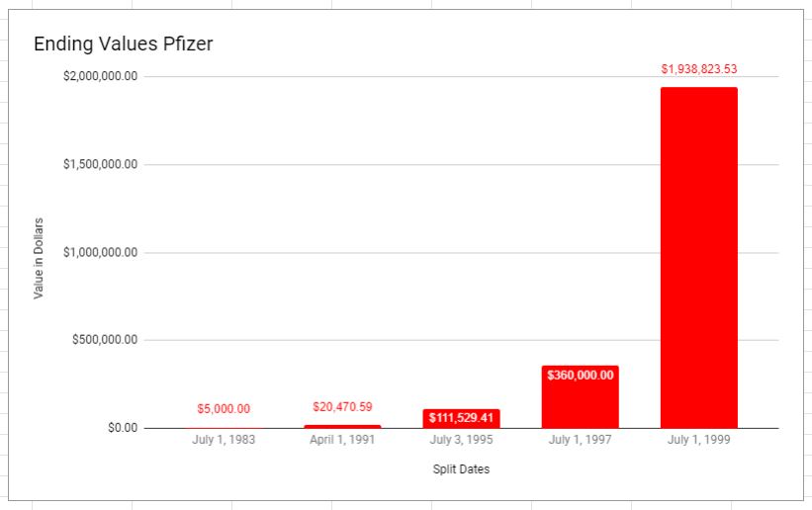Select the $500,000.00 vertical axis label

click(x=104, y=340)
